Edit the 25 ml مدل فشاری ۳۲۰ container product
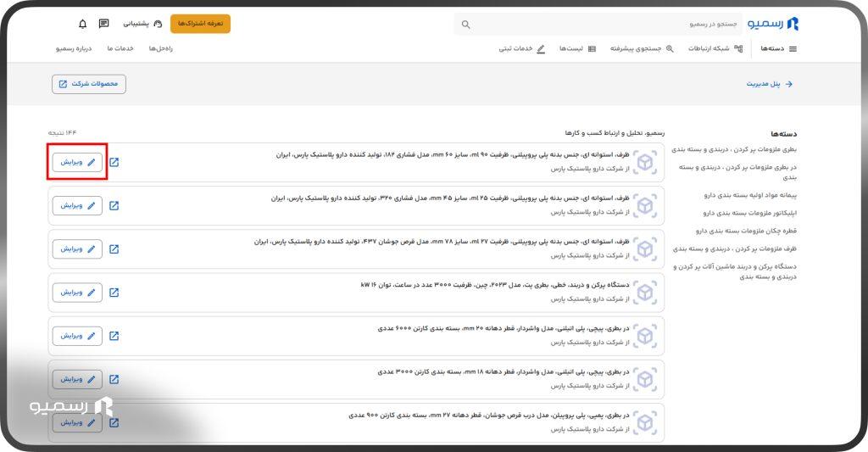This screenshot has width=868, height=452. tap(77, 205)
